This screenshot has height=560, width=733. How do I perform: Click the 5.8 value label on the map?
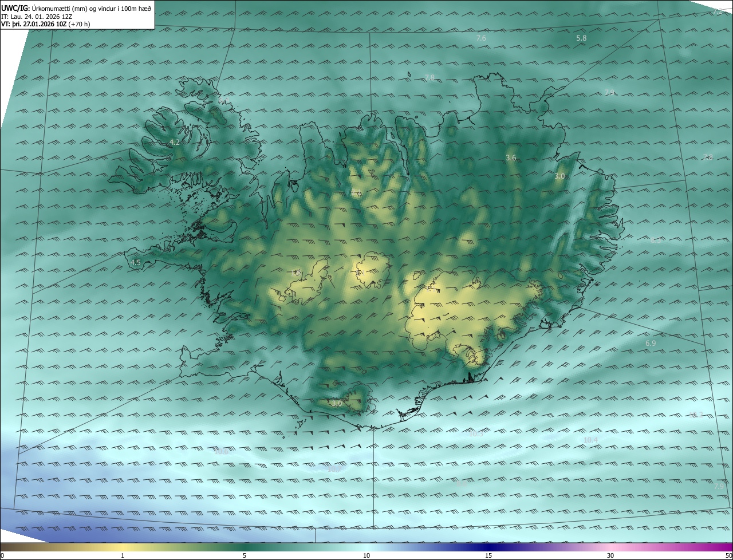(x=581, y=38)
